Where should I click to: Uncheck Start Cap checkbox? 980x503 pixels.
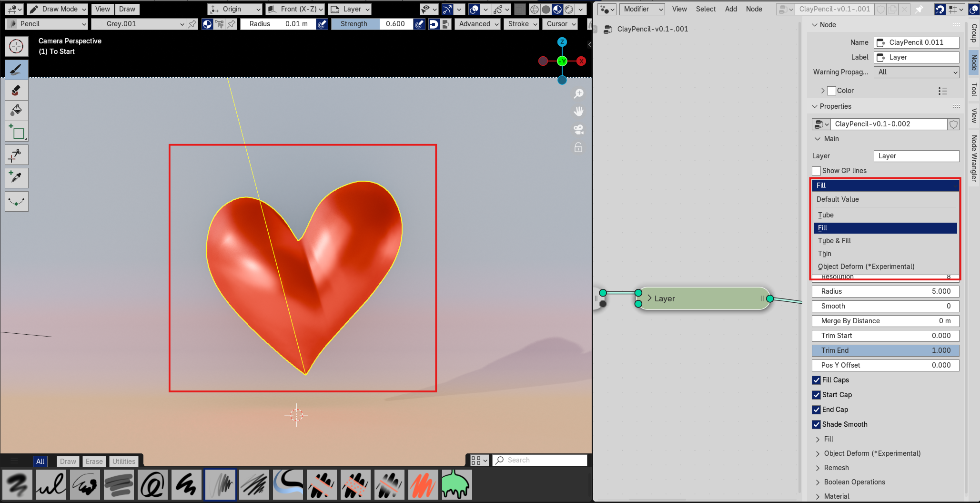click(817, 395)
